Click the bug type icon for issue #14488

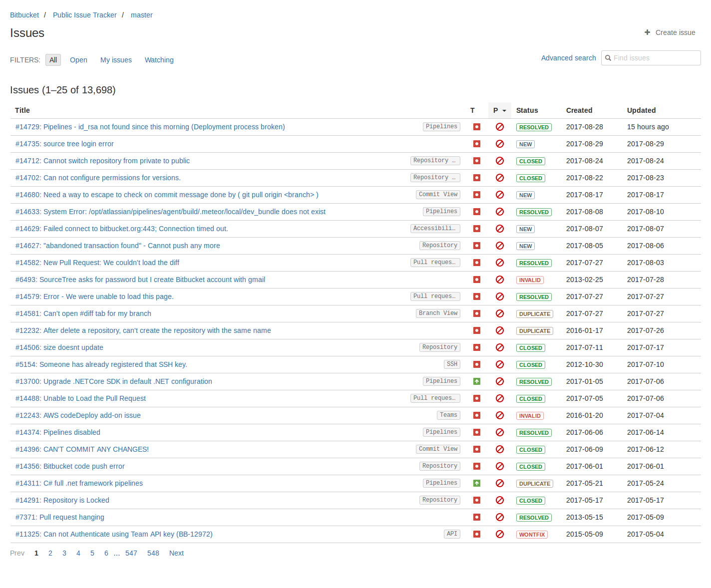click(477, 398)
